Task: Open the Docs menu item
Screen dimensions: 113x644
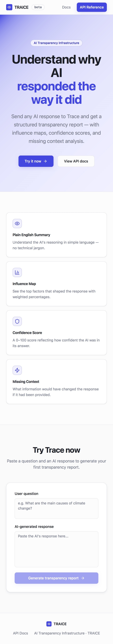Action: [x=66, y=7]
